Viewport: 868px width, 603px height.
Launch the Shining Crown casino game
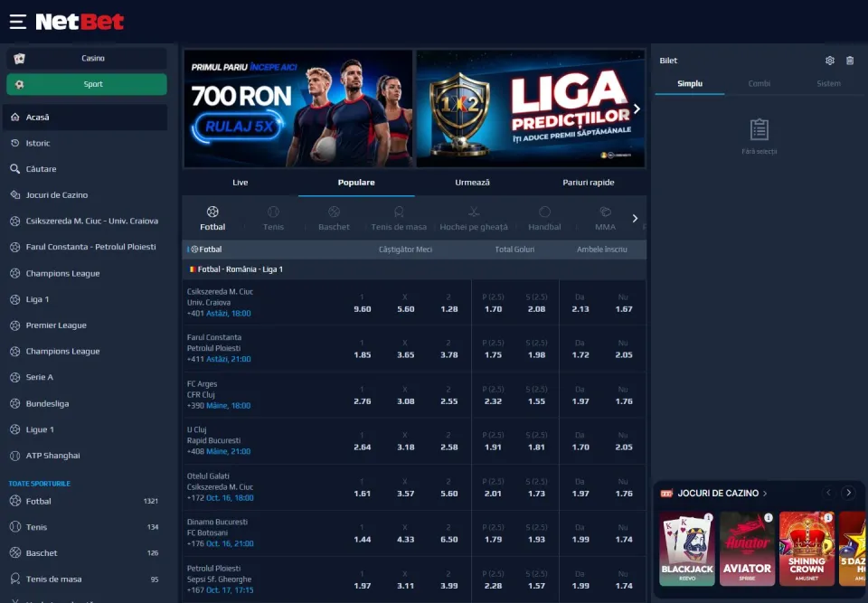pyautogui.click(x=807, y=549)
